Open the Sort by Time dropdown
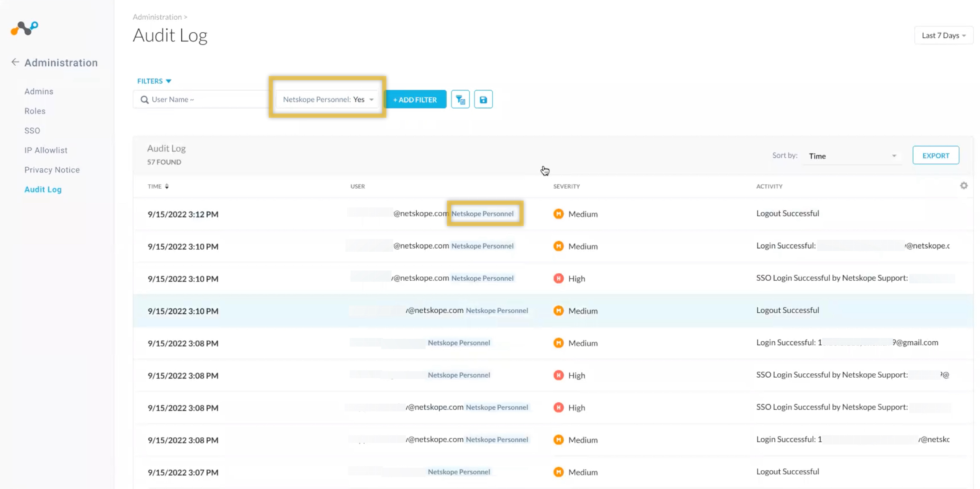The width and height of the screenshot is (980, 489). [852, 156]
